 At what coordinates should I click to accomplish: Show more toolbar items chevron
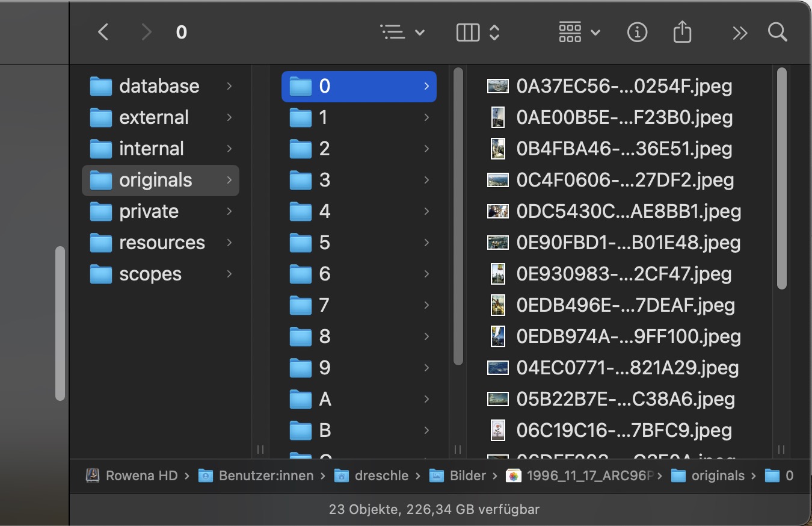point(739,32)
